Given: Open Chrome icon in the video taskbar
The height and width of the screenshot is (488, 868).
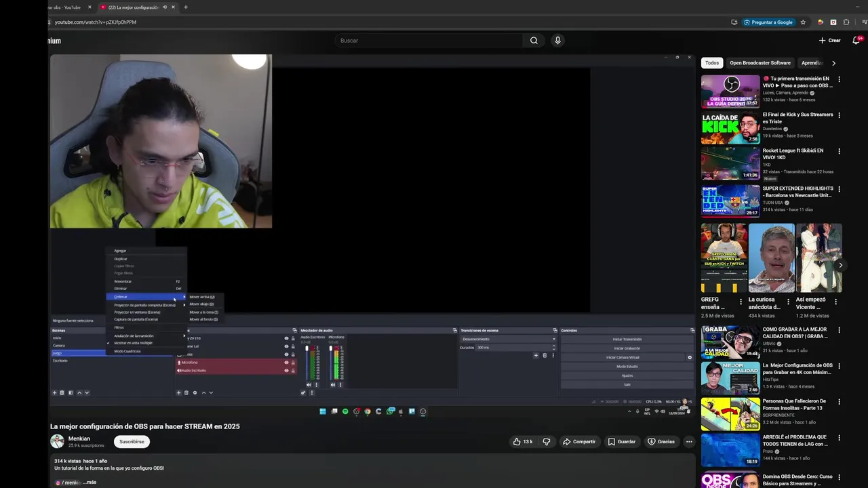Looking at the screenshot, I should 368,411.
